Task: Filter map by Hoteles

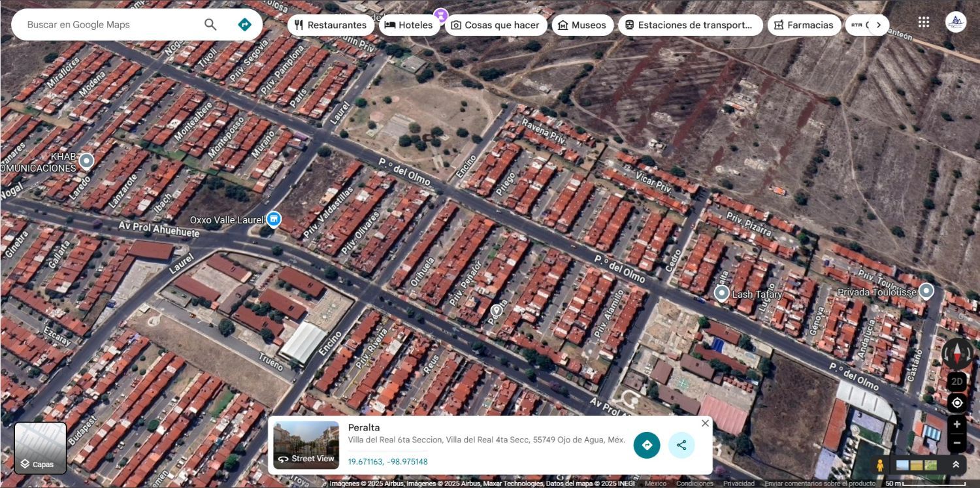Action: (409, 25)
